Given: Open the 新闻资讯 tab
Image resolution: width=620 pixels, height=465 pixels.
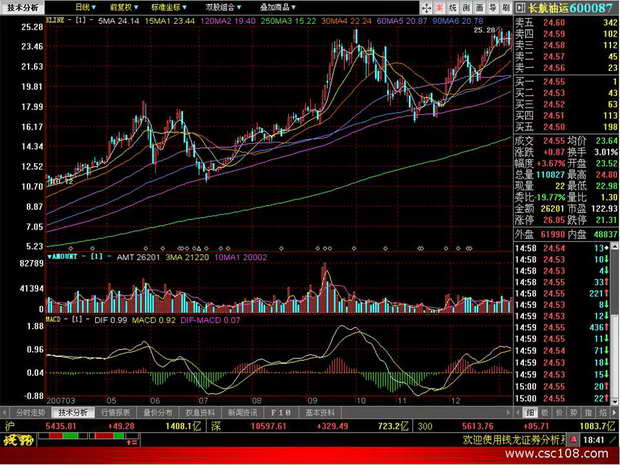Looking at the screenshot, I should coord(242,413).
